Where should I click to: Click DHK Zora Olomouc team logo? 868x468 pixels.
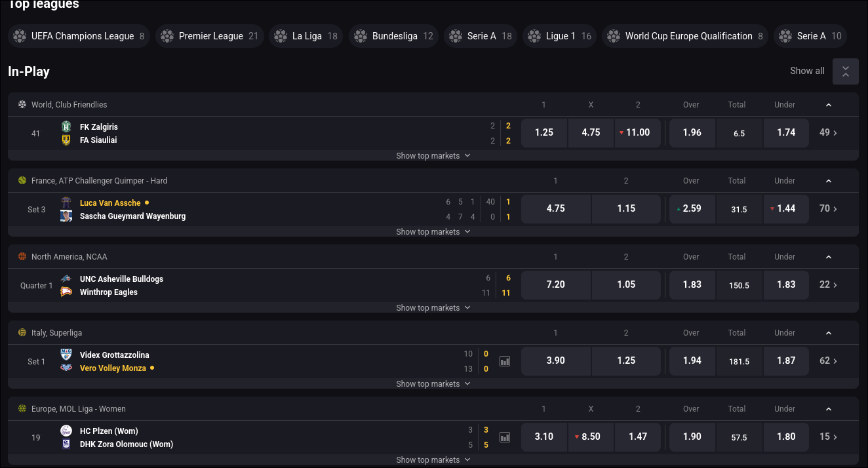[66, 444]
